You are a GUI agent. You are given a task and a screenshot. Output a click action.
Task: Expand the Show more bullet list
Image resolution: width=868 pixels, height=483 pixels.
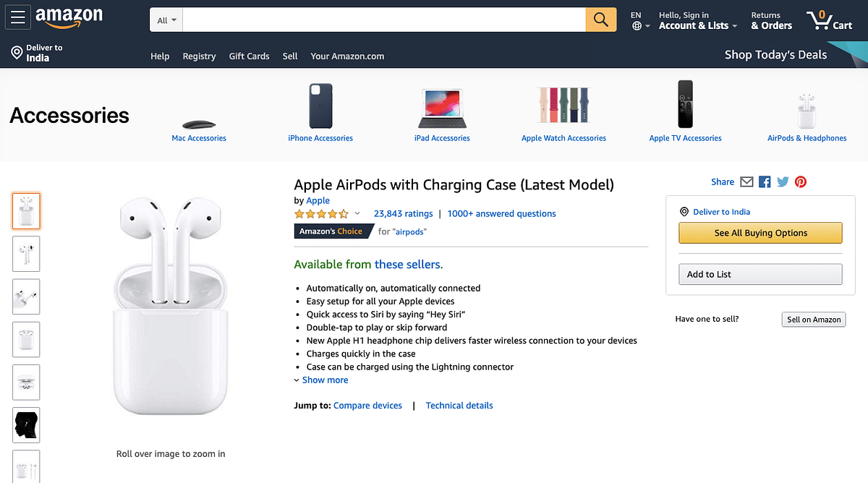pyautogui.click(x=325, y=380)
